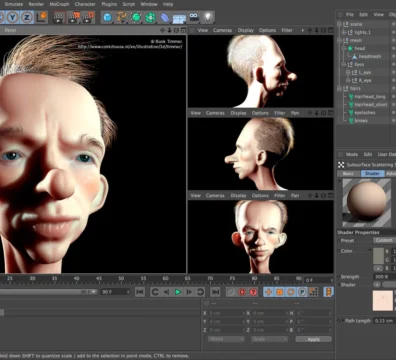Click the green Play forward button

click(178, 292)
